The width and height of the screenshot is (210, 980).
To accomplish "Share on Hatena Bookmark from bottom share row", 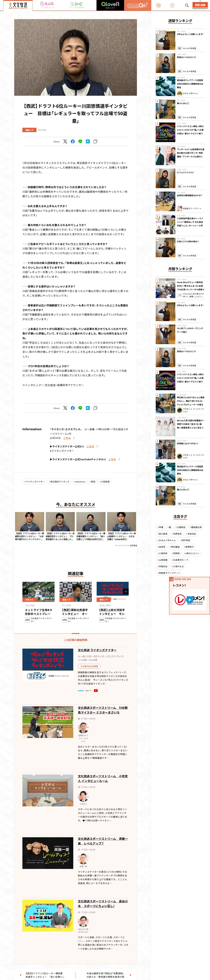I will pyautogui.click(x=88, y=408).
